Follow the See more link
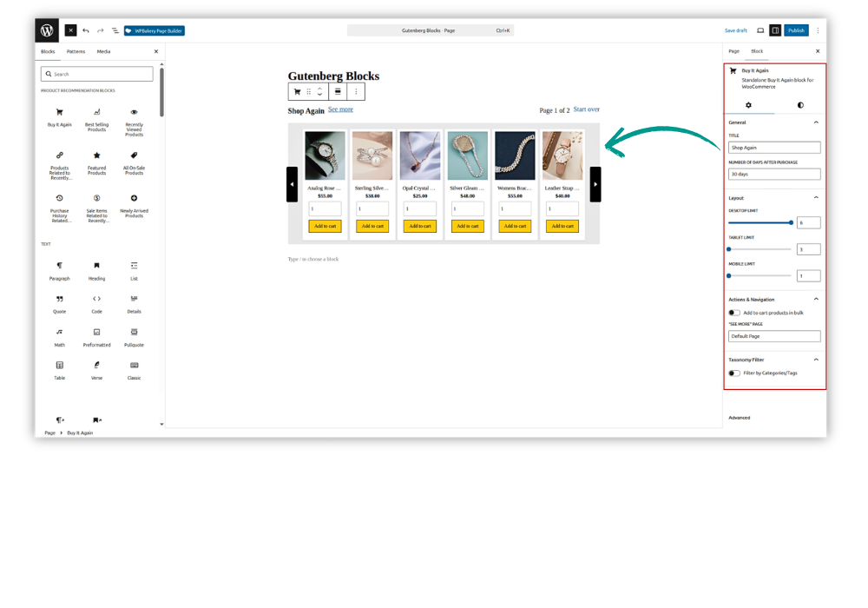868x608 pixels. coord(340,109)
